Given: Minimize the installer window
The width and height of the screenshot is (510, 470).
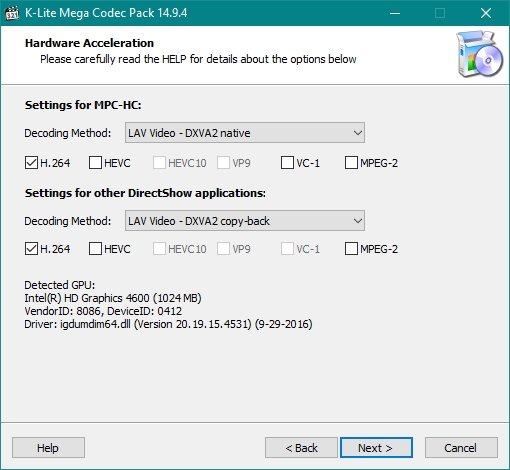Looking at the screenshot, I should pyautogui.click(x=395, y=13).
